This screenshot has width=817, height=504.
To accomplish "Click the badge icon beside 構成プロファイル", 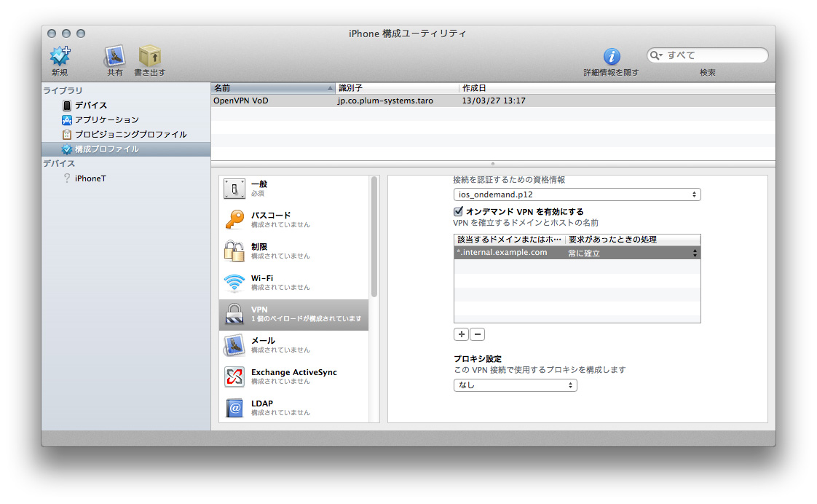I will [x=67, y=149].
